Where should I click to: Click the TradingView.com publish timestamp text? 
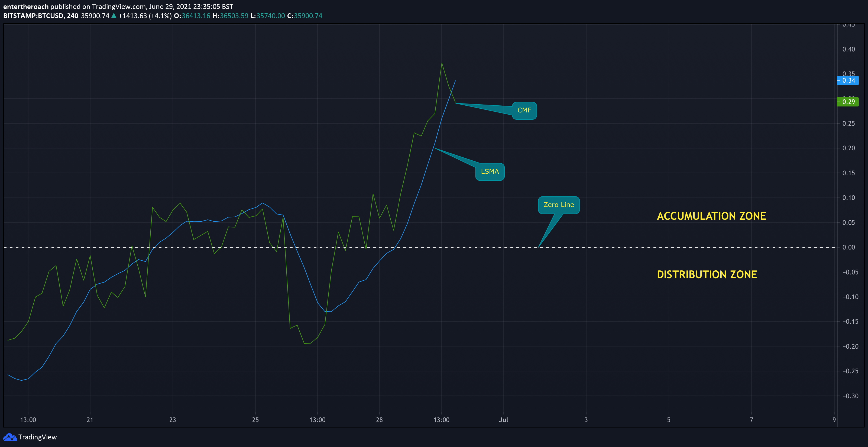coord(141,7)
